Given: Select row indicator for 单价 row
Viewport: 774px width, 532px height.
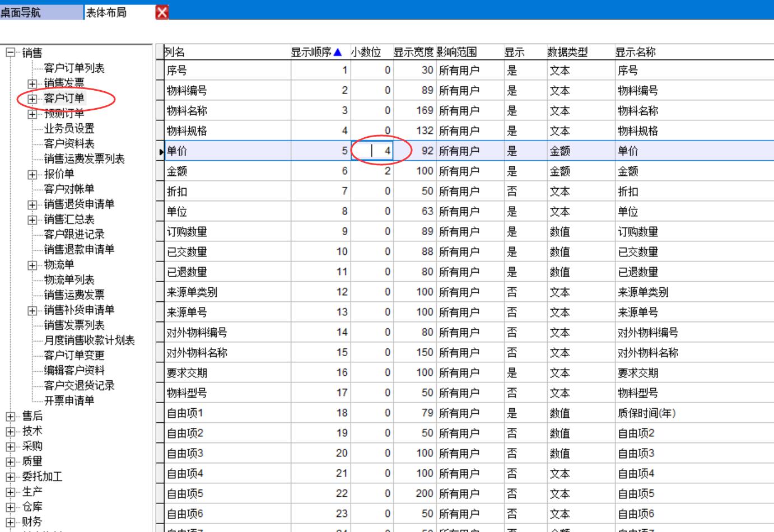Looking at the screenshot, I should click(x=161, y=151).
